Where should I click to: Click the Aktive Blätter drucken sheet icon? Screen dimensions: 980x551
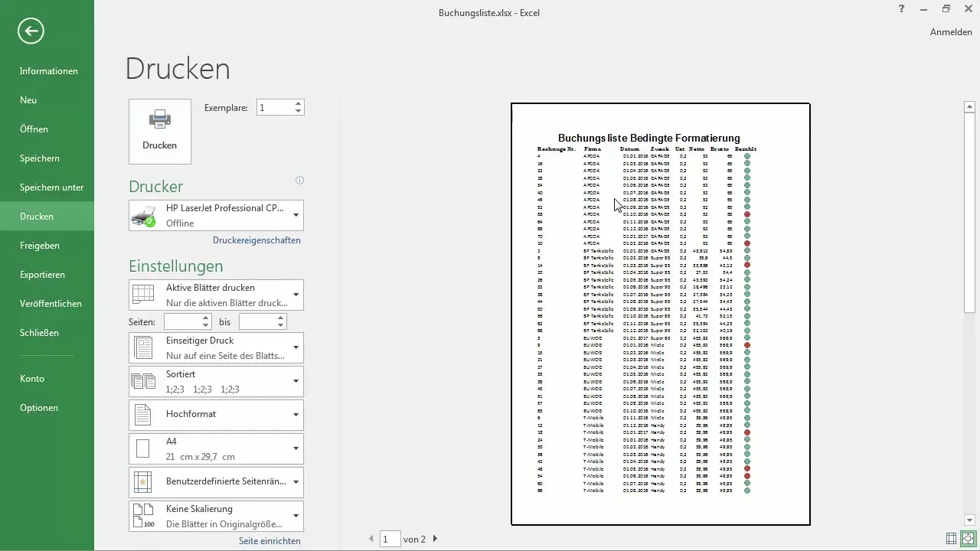[x=144, y=295]
